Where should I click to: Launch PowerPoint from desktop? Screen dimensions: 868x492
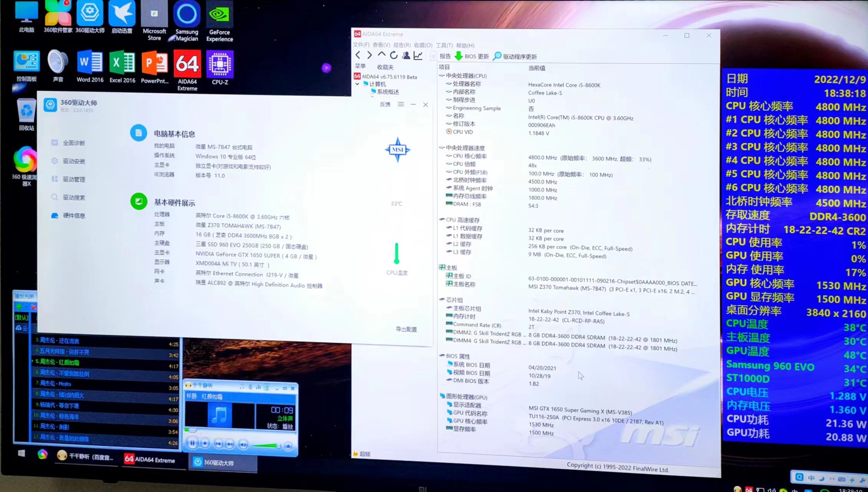[x=154, y=67]
